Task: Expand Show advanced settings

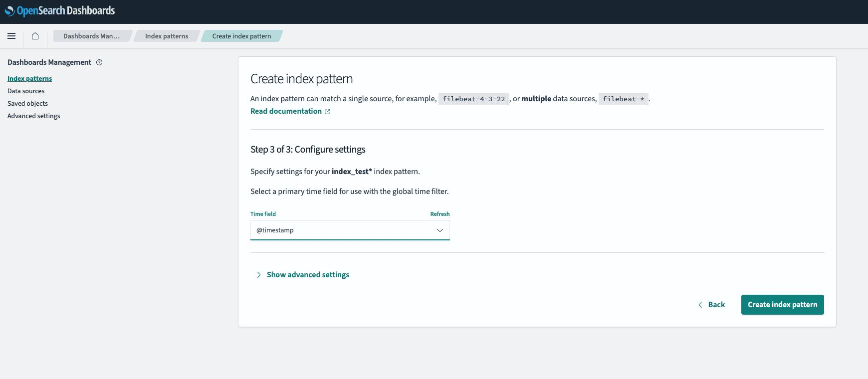Action: 302,275
